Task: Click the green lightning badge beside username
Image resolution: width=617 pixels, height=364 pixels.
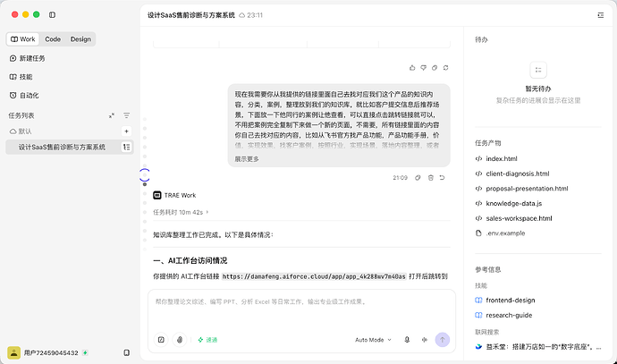Action: coord(85,352)
